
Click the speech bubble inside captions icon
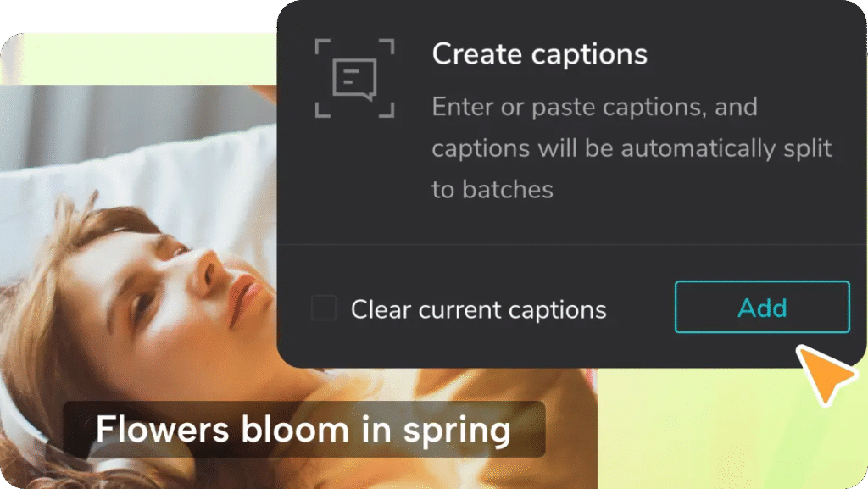click(x=355, y=81)
